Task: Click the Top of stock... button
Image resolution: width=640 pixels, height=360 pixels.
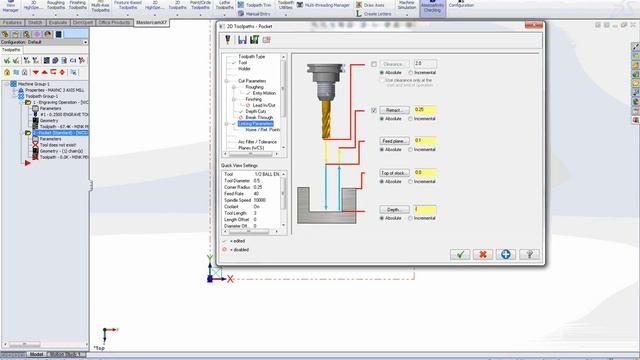Action: (394, 173)
